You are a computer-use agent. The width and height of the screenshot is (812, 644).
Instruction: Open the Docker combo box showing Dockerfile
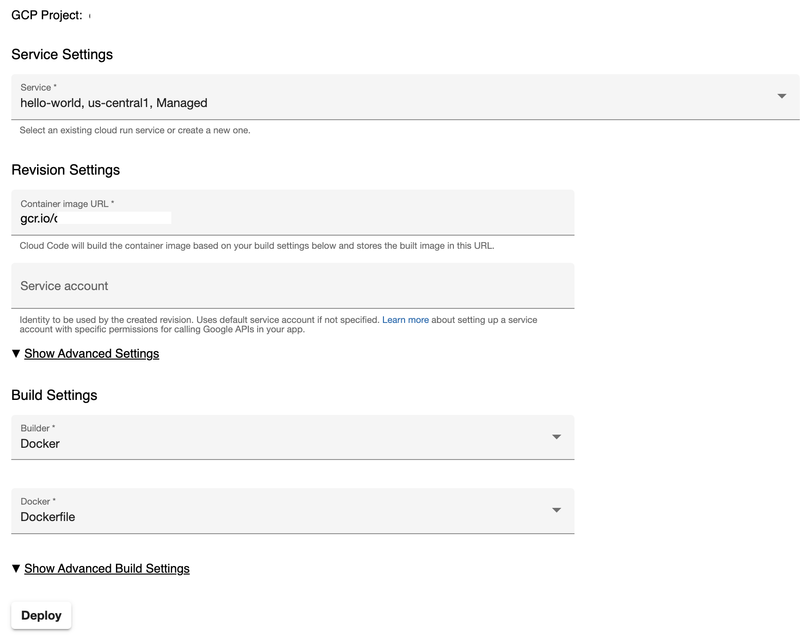(282, 516)
